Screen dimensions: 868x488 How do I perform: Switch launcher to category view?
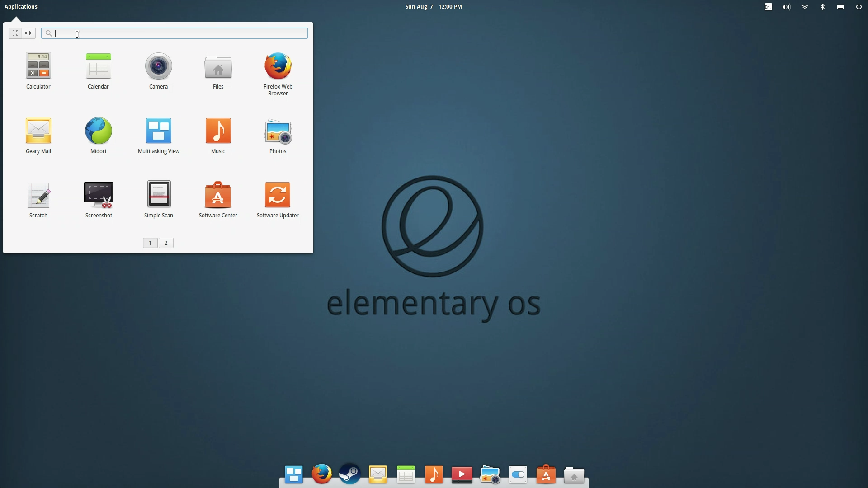28,33
